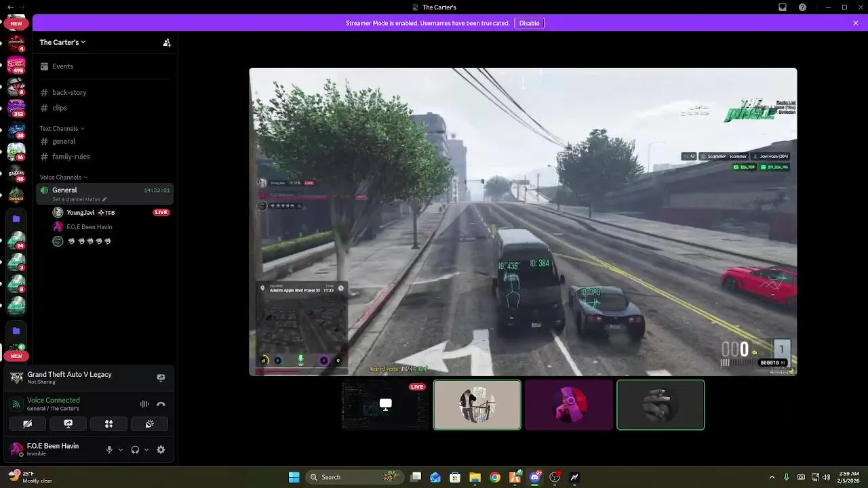Start an activity

tap(108, 424)
